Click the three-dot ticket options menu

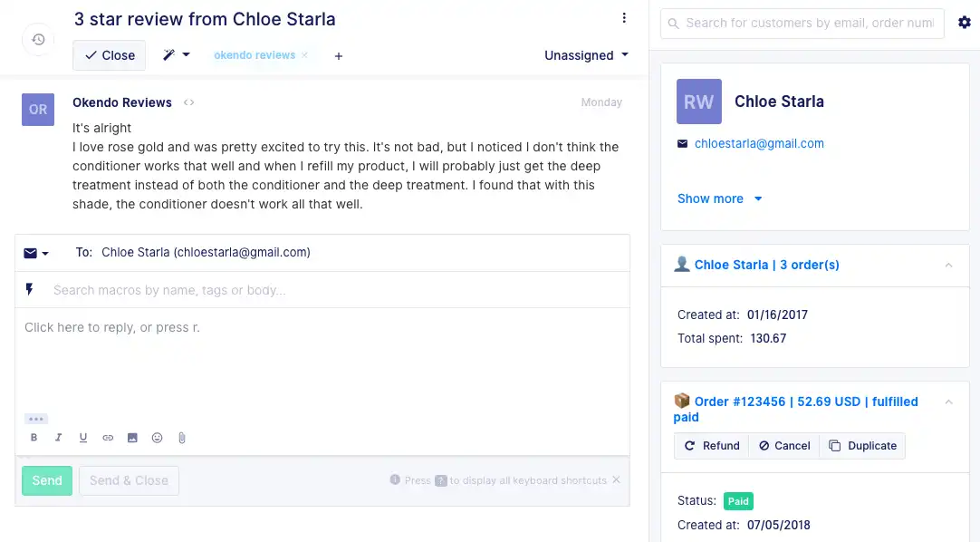click(x=624, y=18)
